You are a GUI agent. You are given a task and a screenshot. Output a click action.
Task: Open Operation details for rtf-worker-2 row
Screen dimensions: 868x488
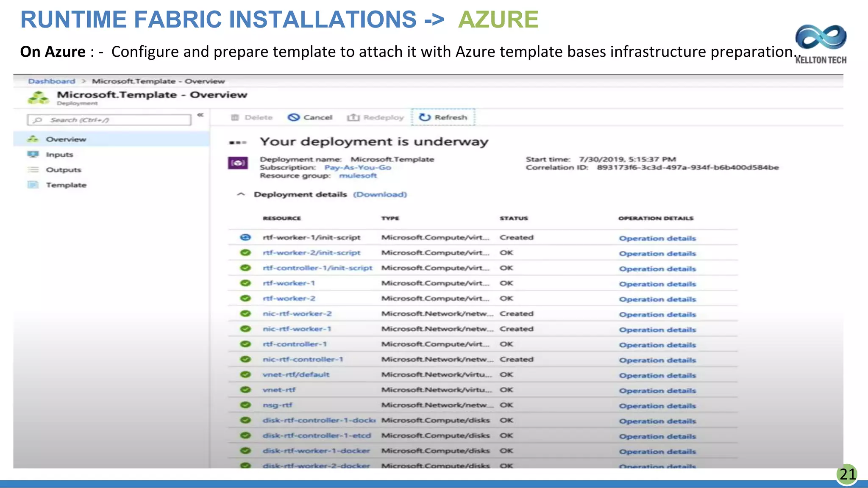click(x=657, y=299)
